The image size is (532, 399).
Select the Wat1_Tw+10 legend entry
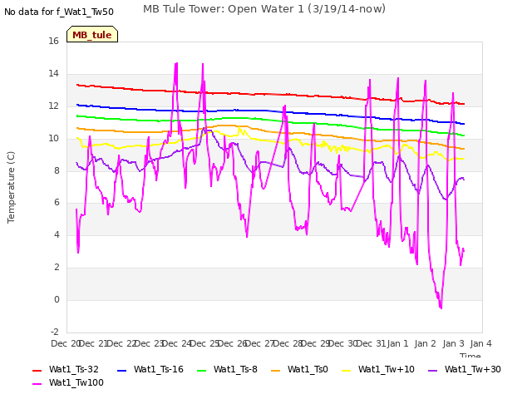coord(378,369)
